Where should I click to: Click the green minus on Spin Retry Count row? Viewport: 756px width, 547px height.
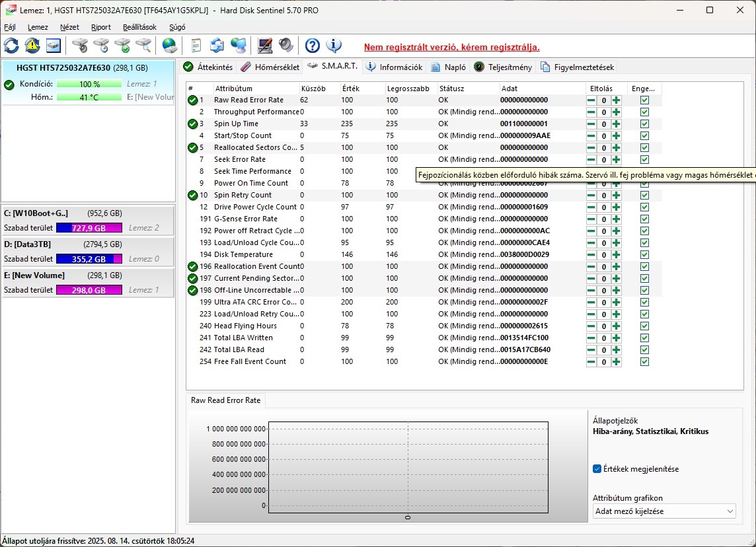tap(591, 195)
